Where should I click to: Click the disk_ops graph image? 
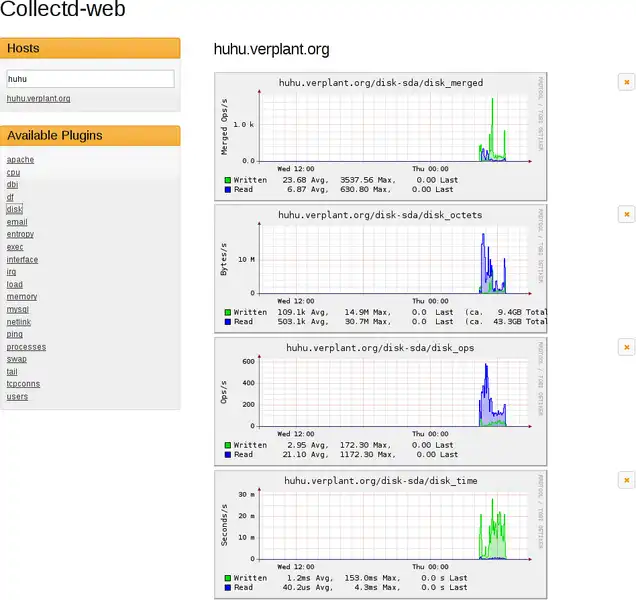380,402
